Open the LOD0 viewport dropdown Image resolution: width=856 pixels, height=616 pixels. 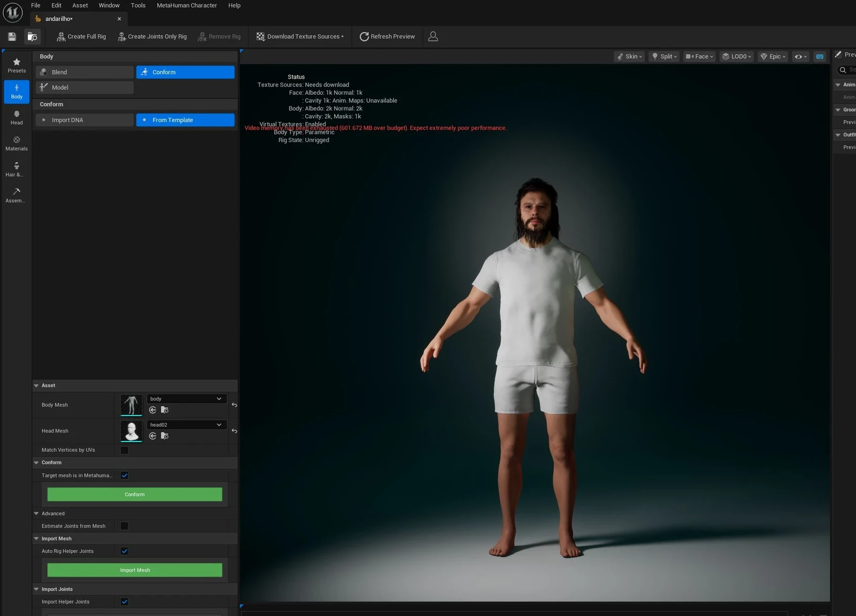point(737,56)
